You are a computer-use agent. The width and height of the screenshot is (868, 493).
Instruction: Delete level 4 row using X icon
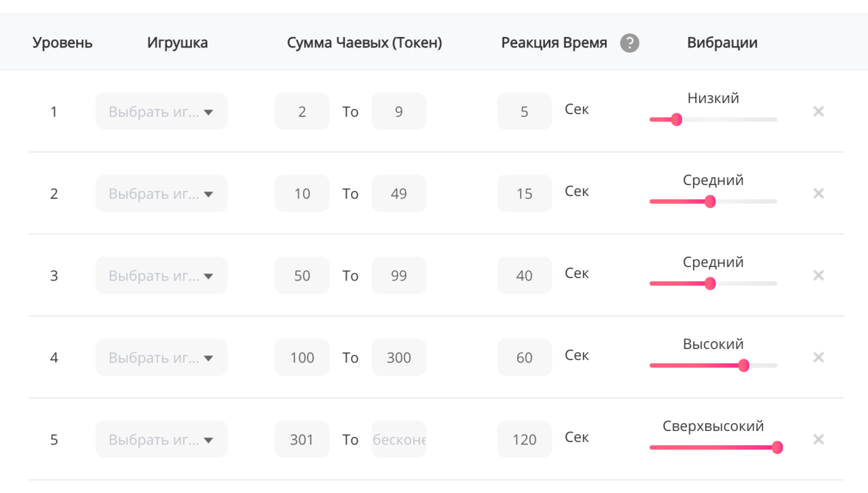pyautogui.click(x=818, y=358)
